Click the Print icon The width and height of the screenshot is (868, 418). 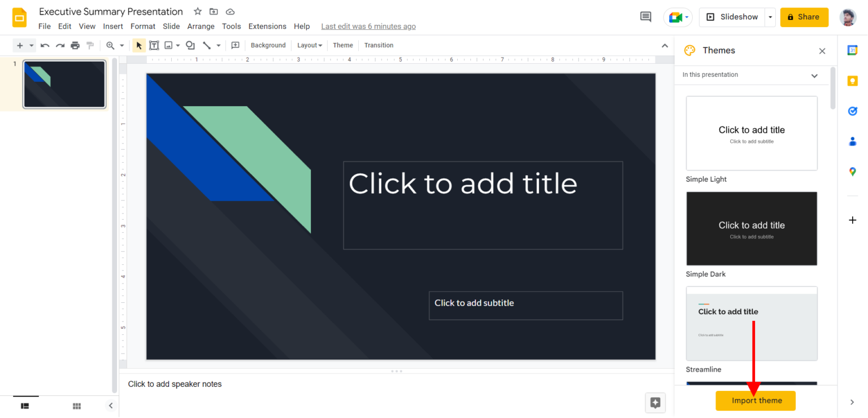pos(75,45)
